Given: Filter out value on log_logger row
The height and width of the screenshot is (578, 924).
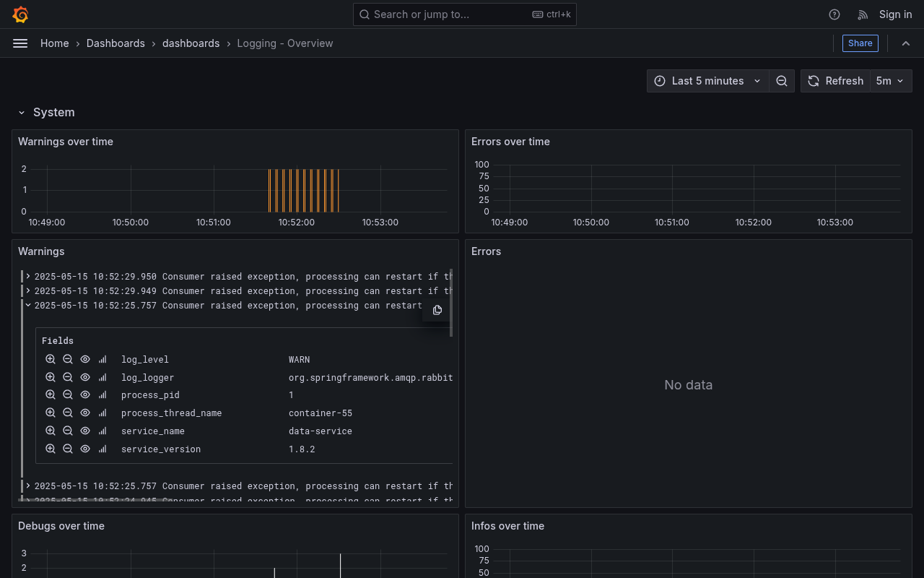Looking at the screenshot, I should pyautogui.click(x=68, y=377).
